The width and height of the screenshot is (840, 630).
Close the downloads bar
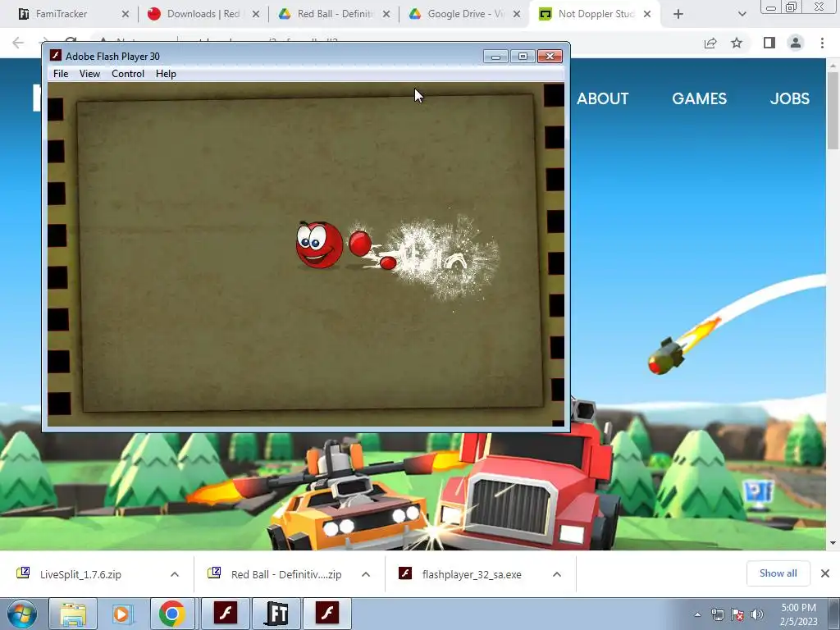point(825,573)
